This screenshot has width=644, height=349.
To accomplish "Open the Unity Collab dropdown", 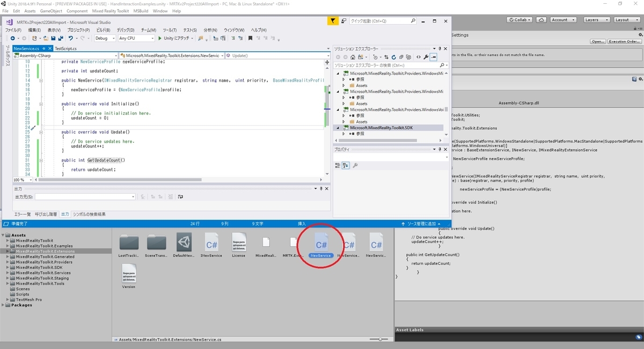I will (520, 20).
